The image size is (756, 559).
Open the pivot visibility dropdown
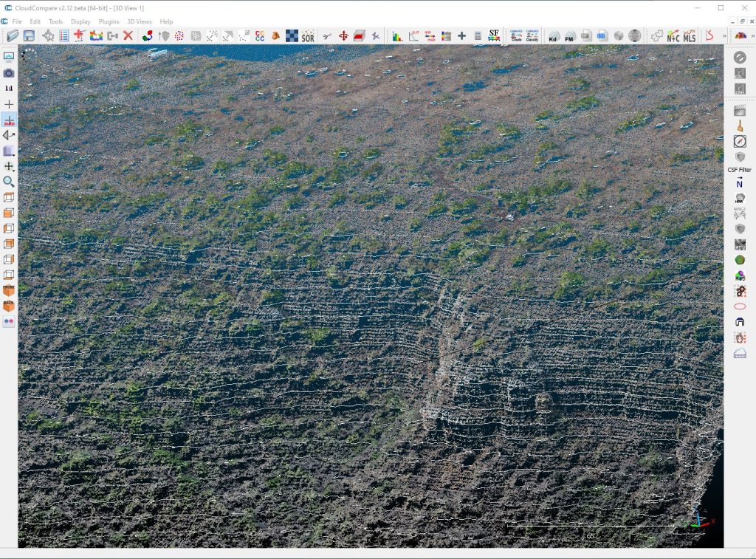9,166
